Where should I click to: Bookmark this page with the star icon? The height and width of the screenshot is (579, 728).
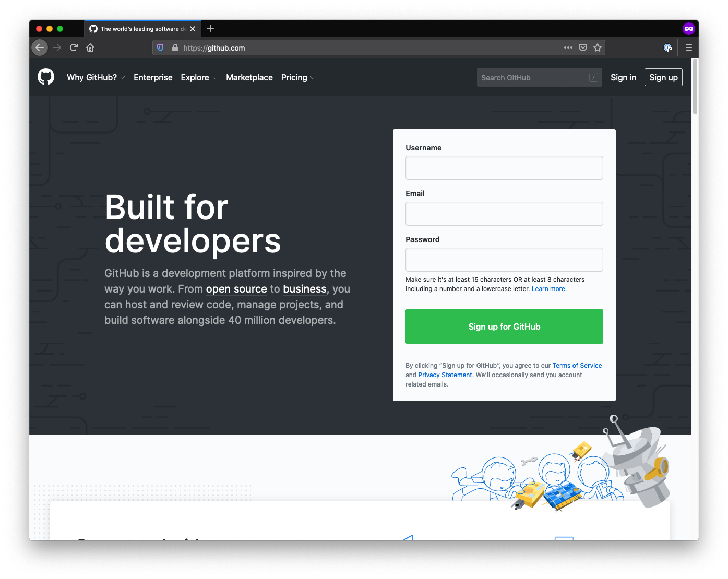coord(598,47)
